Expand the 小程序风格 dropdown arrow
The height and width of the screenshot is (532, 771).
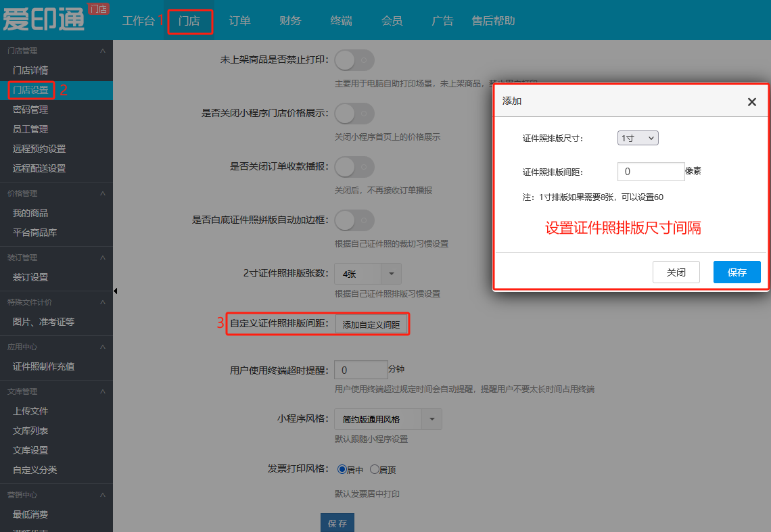pos(432,419)
